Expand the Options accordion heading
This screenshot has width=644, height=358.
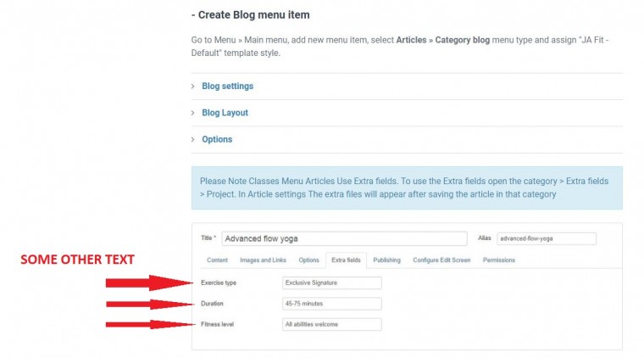coord(217,139)
